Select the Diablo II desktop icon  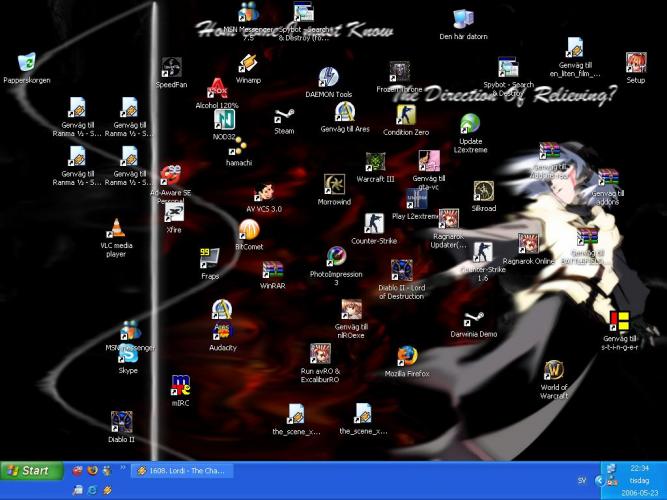coord(121,421)
